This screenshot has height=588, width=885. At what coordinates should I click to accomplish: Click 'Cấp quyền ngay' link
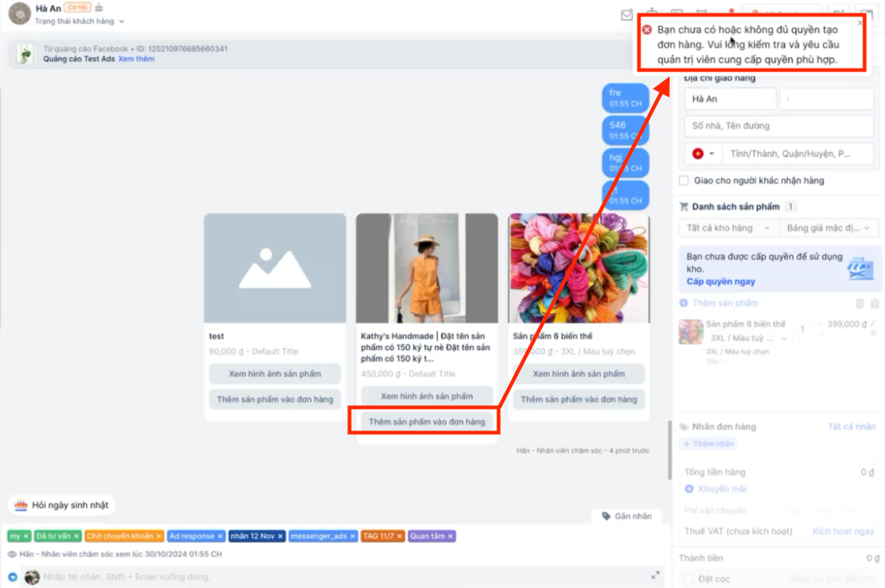coord(721,281)
